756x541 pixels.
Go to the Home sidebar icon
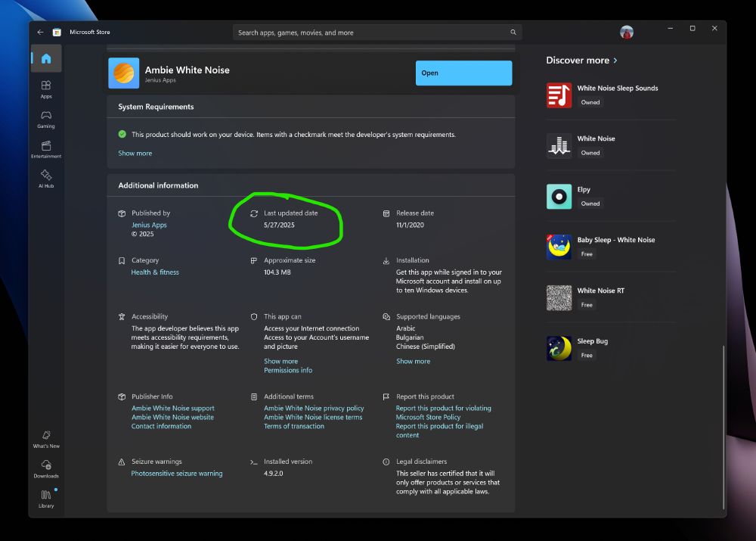[x=46, y=58]
